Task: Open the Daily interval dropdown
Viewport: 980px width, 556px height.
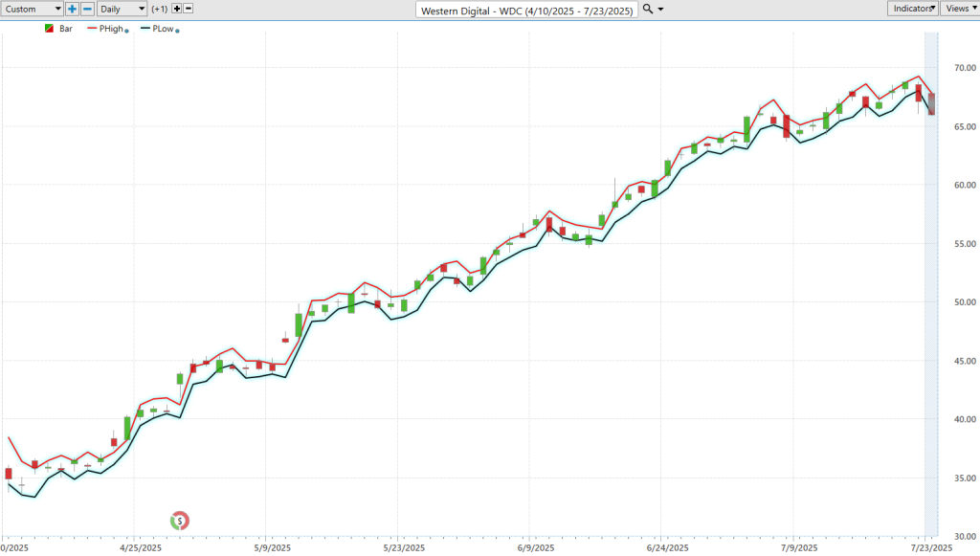Action: point(122,9)
